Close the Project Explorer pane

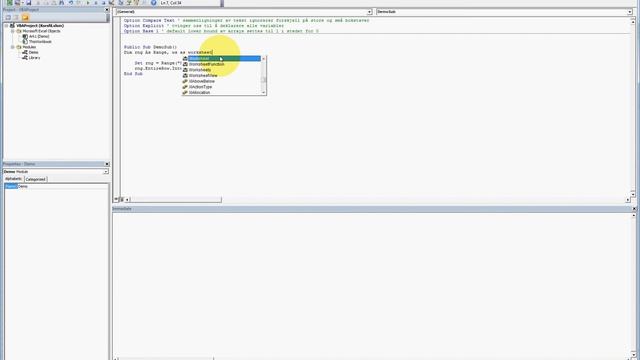pos(107,10)
